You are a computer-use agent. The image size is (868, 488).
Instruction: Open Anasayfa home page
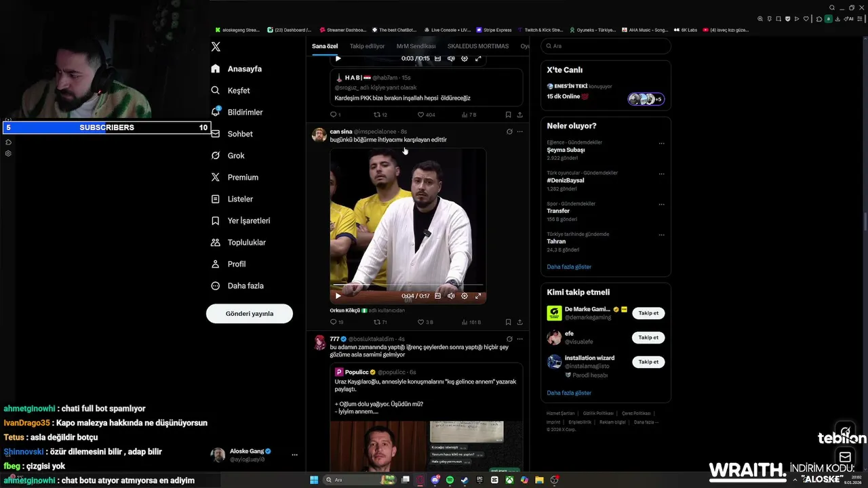(x=236, y=68)
